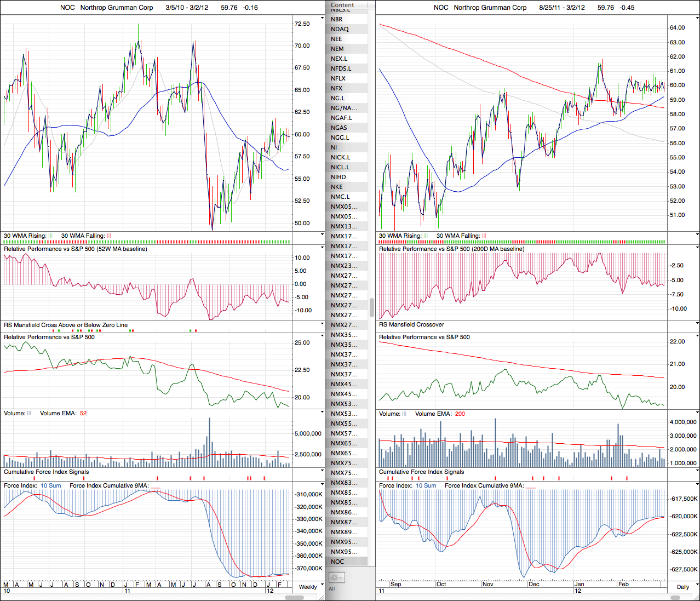
Task: Click Volume EMA 200 value in daily chart
Action: 460,414
